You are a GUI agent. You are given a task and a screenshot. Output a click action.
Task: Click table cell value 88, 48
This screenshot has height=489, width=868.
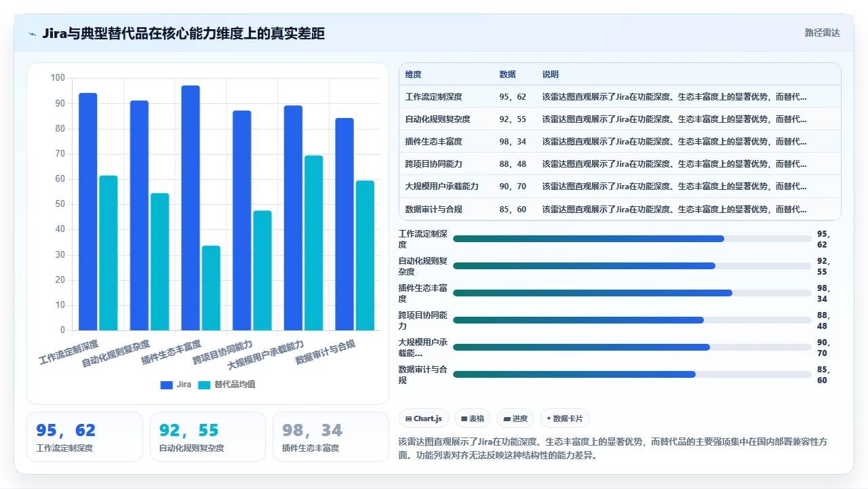(513, 164)
